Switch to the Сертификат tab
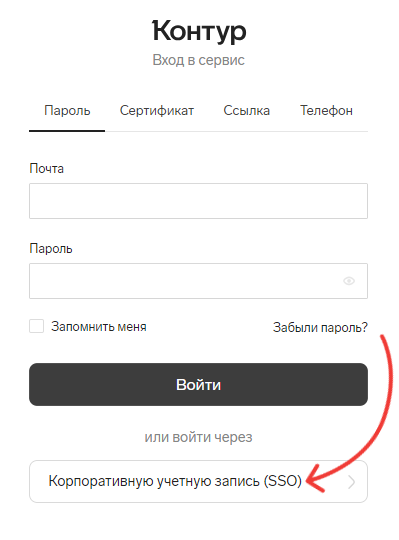 pos(157,111)
